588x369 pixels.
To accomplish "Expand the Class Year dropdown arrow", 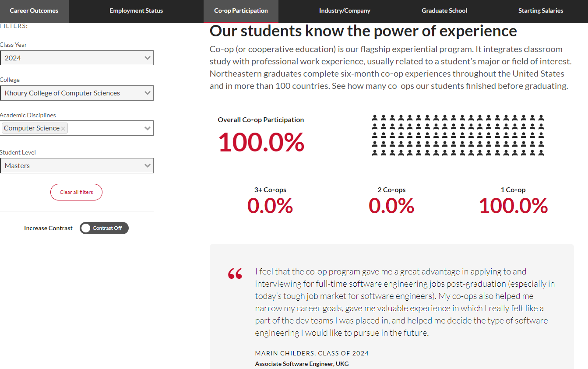I will click(148, 58).
